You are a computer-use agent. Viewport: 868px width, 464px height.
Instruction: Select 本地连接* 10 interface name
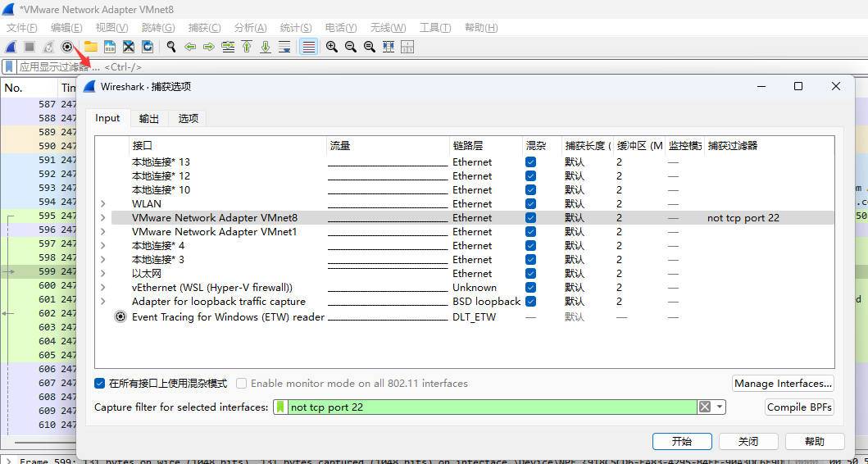(x=161, y=190)
